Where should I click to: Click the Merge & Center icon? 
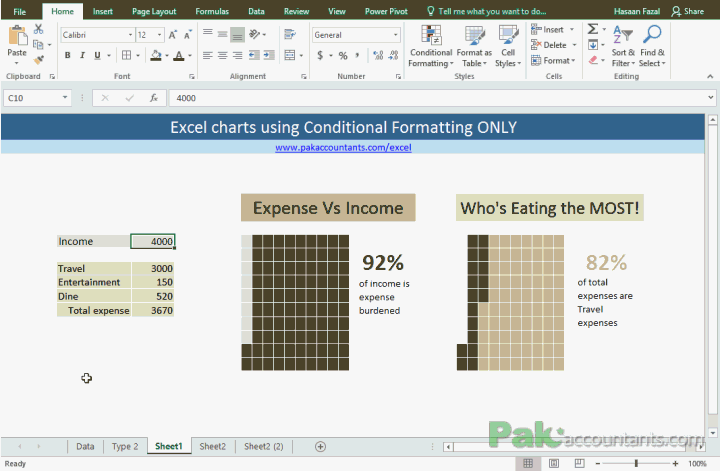pyautogui.click(x=289, y=56)
